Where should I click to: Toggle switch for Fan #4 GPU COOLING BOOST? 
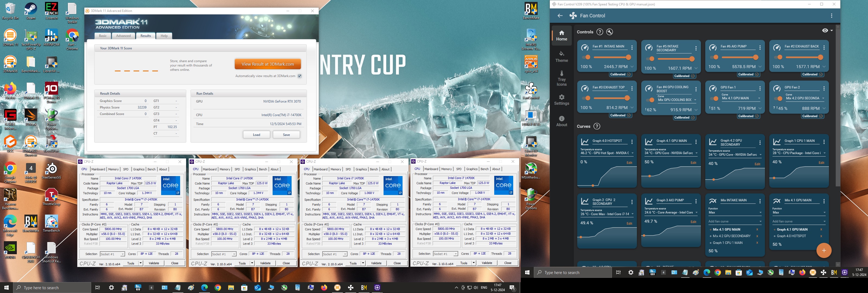[x=650, y=100]
